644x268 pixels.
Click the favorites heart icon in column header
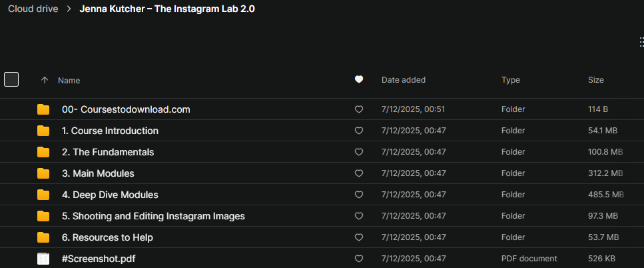click(x=359, y=80)
